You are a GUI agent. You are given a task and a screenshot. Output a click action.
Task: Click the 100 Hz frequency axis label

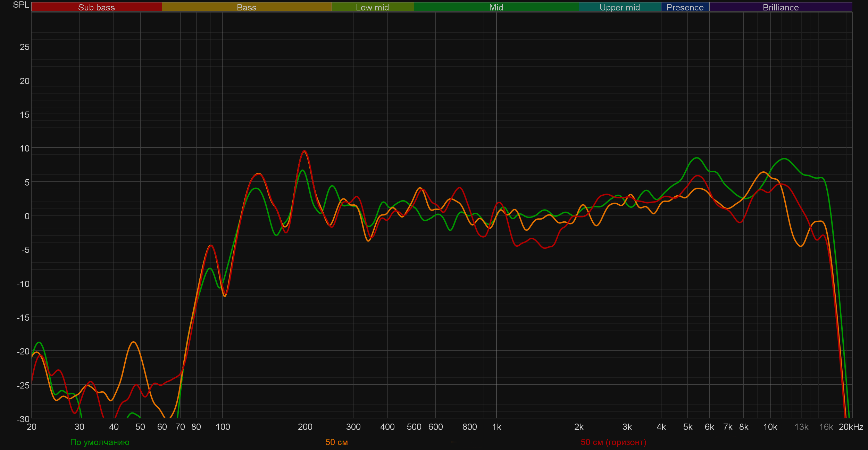[223, 427]
